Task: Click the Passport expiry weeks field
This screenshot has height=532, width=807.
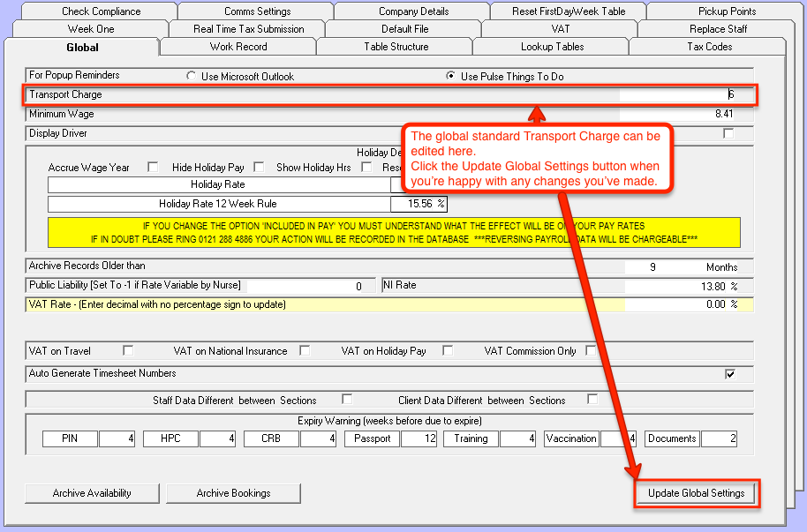Action: (x=419, y=438)
